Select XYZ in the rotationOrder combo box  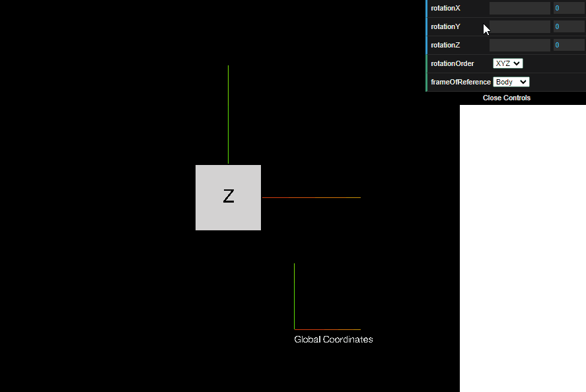tap(507, 63)
